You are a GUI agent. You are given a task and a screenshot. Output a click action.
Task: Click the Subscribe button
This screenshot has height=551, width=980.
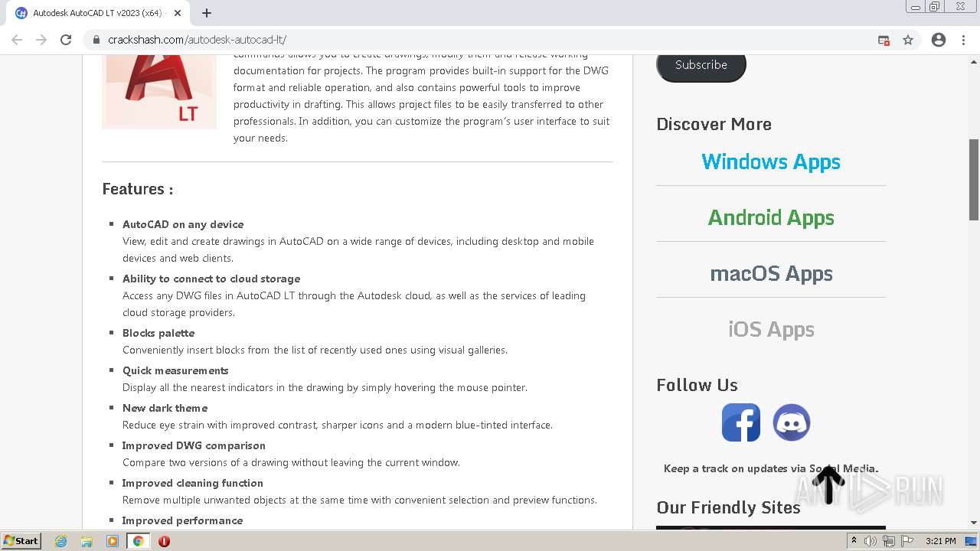[701, 65]
